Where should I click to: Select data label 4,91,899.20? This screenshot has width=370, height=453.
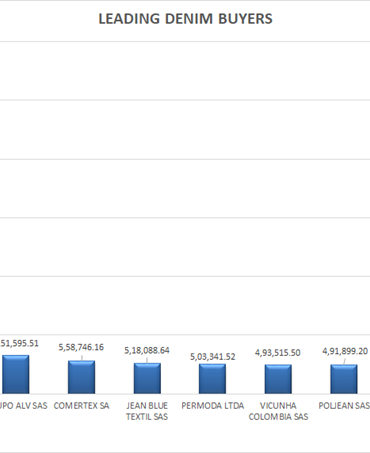point(345,351)
